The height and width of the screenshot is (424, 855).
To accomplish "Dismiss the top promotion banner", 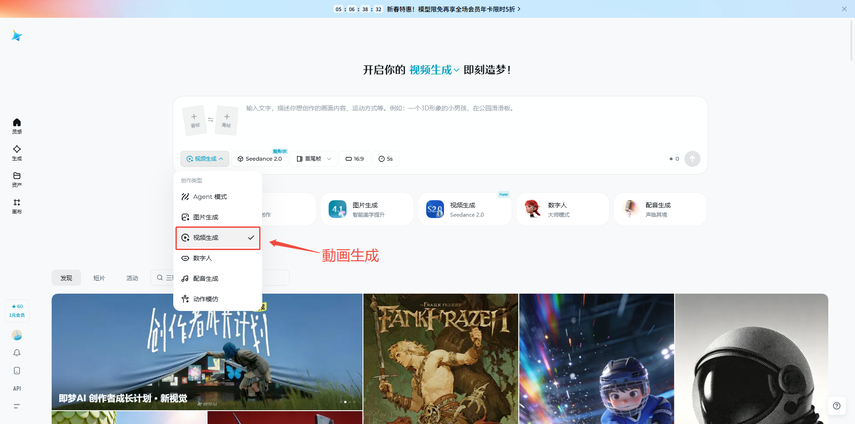I will (x=844, y=9).
